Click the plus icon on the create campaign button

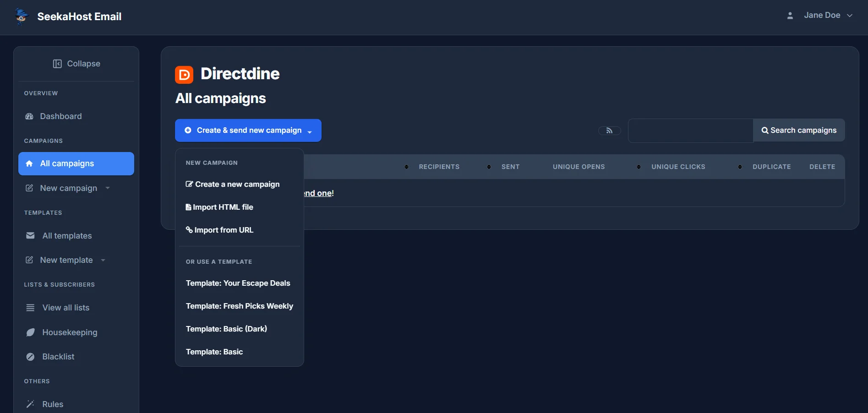tap(188, 130)
